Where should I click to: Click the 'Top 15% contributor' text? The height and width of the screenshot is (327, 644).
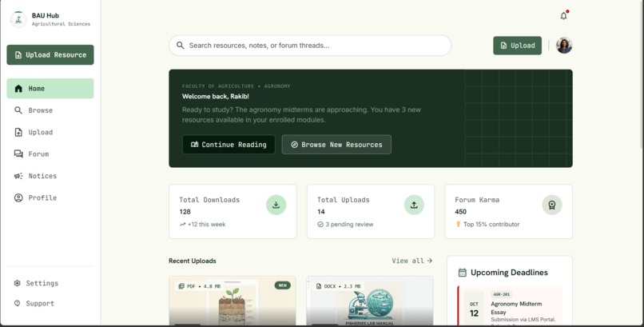pyautogui.click(x=491, y=225)
